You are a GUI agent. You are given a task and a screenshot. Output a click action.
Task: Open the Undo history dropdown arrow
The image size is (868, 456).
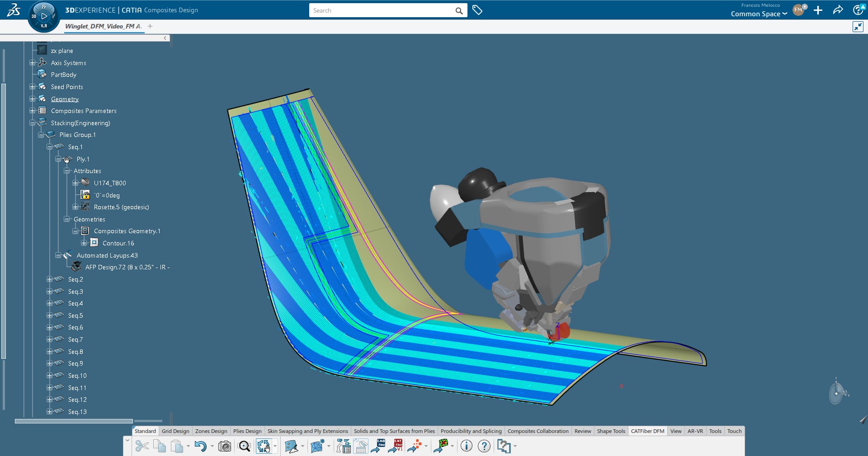tap(212, 447)
